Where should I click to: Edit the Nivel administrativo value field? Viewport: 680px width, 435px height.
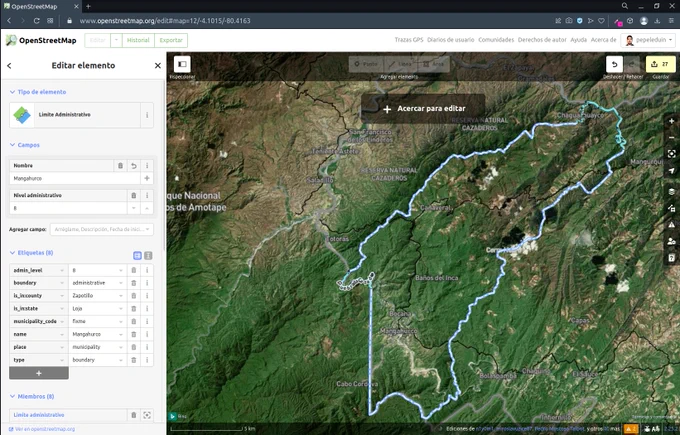(68, 208)
